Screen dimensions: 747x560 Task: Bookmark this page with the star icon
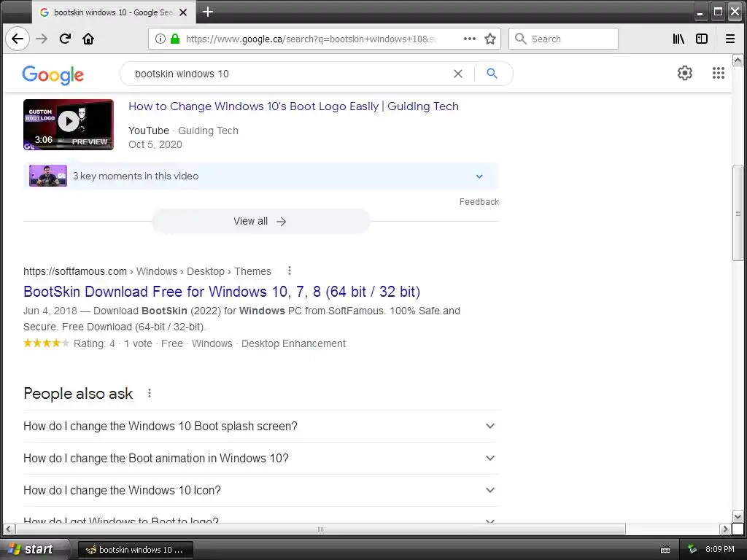click(x=489, y=39)
